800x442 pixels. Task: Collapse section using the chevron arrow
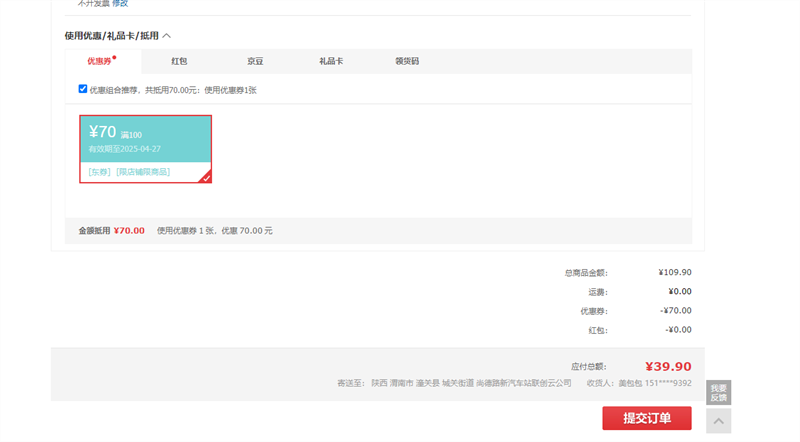pyautogui.click(x=167, y=36)
